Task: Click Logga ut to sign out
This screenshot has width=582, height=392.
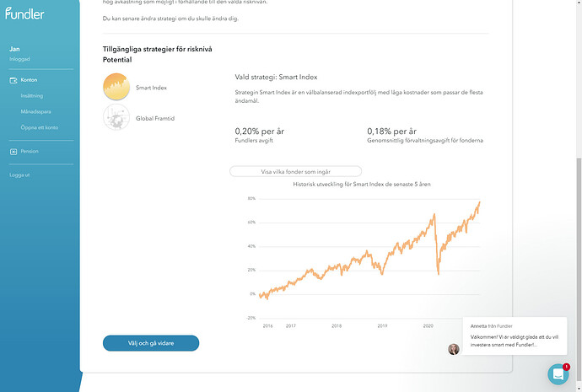Action: tap(19, 175)
